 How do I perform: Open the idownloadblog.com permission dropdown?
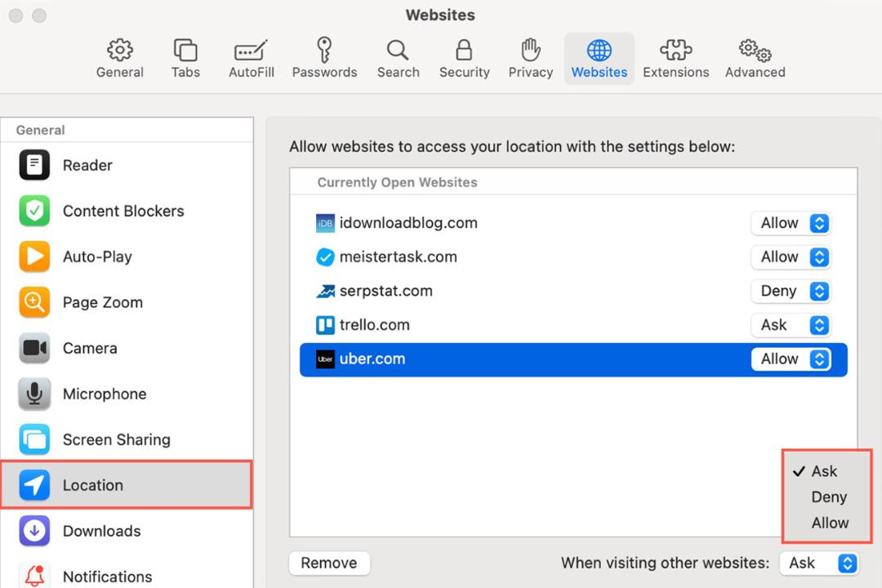(791, 224)
